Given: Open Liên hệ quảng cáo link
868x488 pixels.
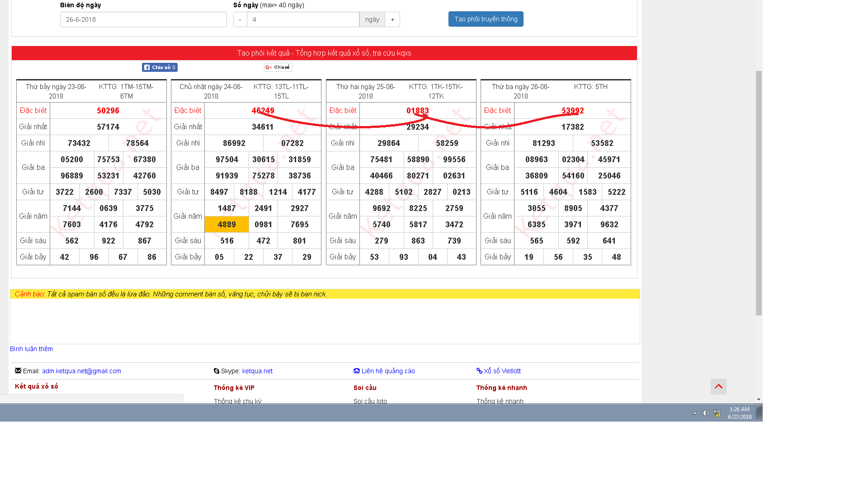Looking at the screenshot, I should [388, 371].
